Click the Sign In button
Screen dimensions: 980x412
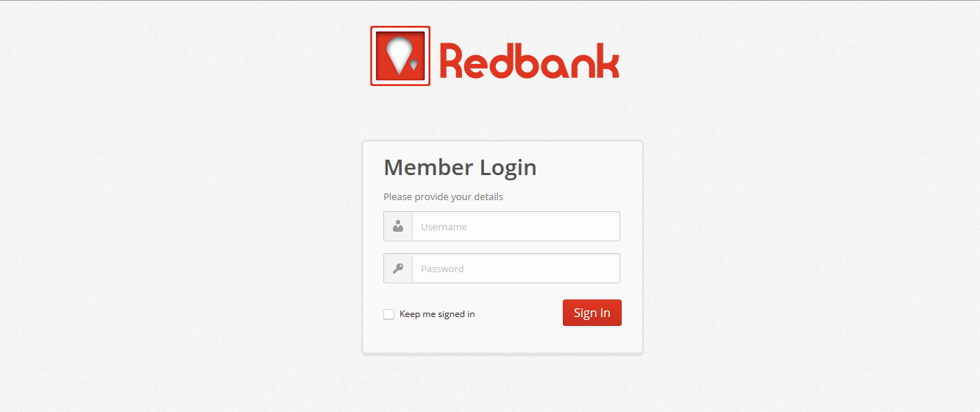click(x=592, y=313)
